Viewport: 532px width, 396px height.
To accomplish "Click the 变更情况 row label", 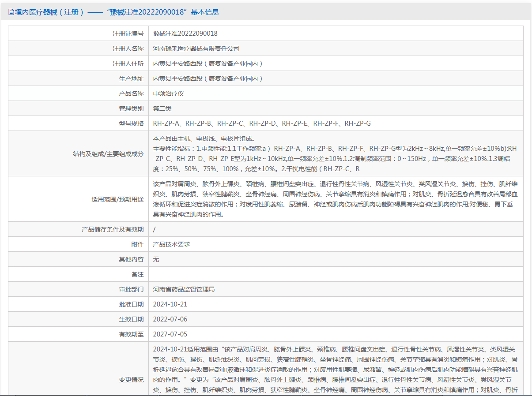I will (131, 380).
